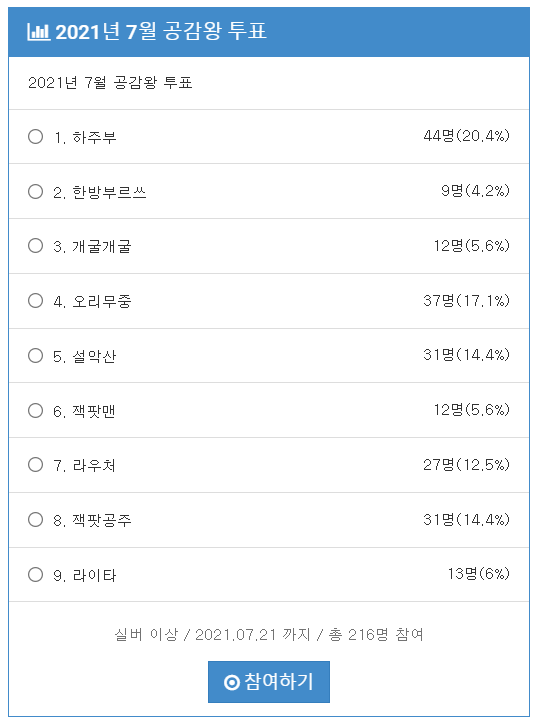
Task: Click the 37명(17.1%) vote count text
Action: tap(466, 301)
